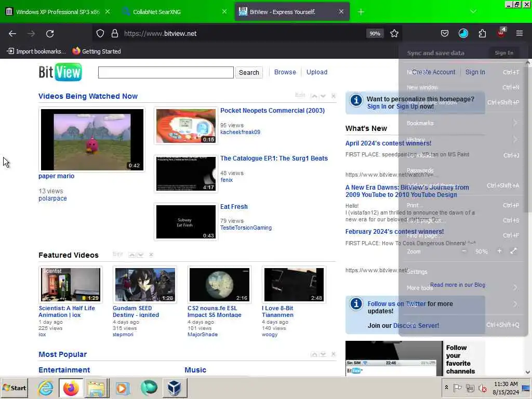Open the Browse link
This screenshot has width=532, height=399.
click(285, 72)
